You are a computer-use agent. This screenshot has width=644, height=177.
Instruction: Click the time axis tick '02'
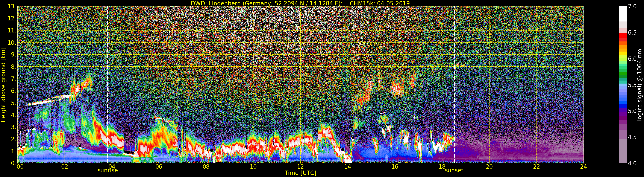(x=65, y=167)
